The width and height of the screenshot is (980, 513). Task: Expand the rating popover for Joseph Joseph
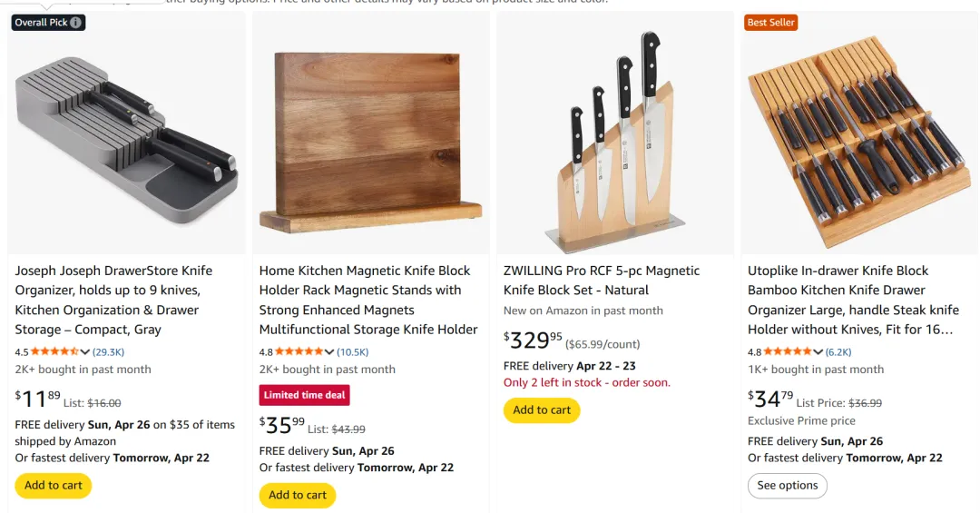click(x=85, y=352)
